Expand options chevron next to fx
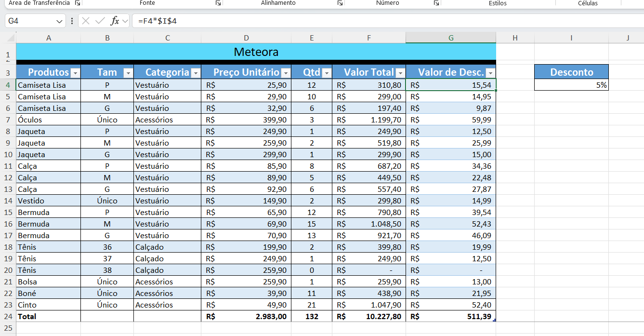 click(x=125, y=21)
